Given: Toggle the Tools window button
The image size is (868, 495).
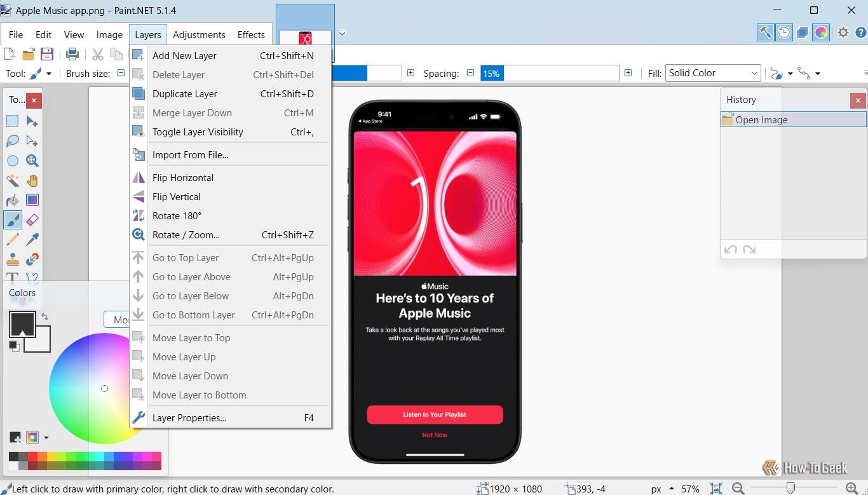Looking at the screenshot, I should click(x=766, y=32).
